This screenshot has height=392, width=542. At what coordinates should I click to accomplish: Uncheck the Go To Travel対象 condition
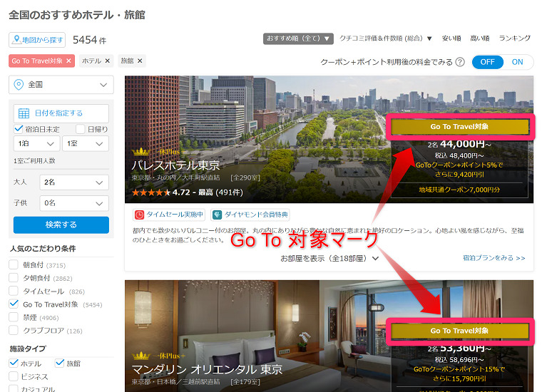14,304
